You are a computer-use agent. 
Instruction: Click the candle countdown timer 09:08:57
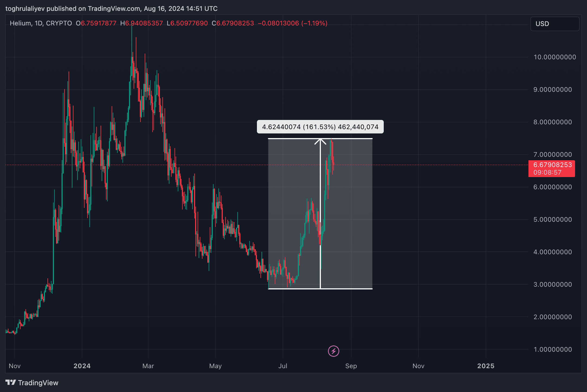(x=547, y=172)
